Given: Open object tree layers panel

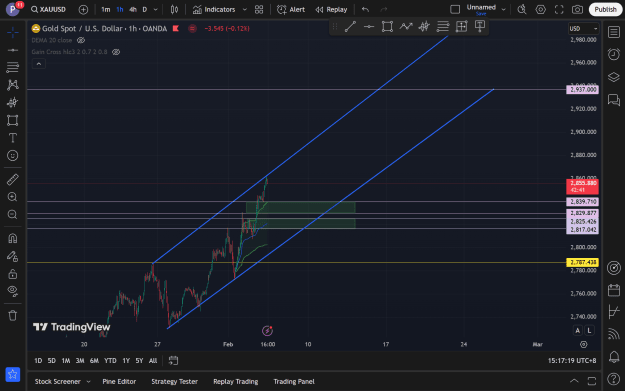Looking at the screenshot, I should 614,77.
